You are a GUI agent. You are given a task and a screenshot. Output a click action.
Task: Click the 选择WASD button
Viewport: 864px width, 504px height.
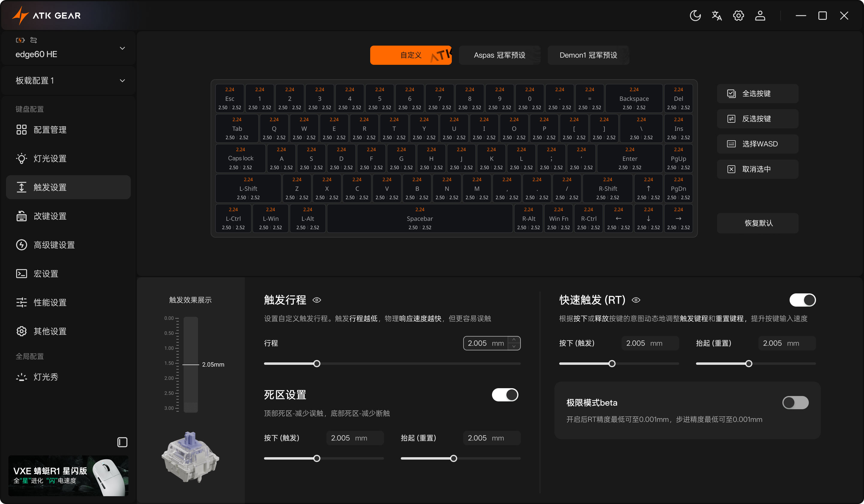757,144
